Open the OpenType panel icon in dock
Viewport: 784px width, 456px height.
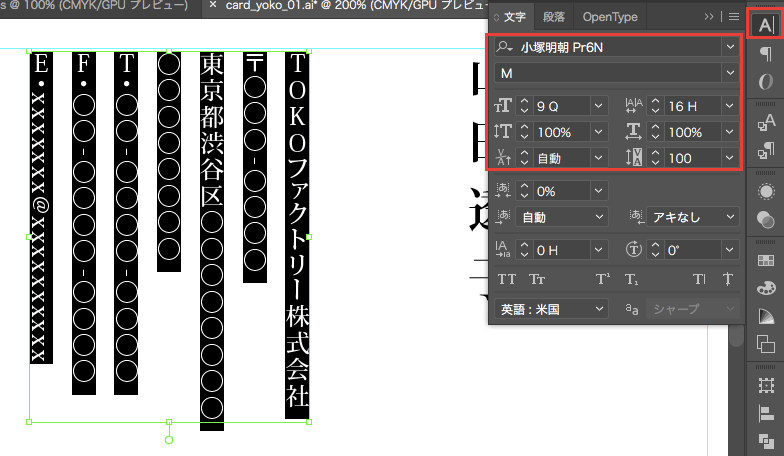pyautogui.click(x=765, y=82)
